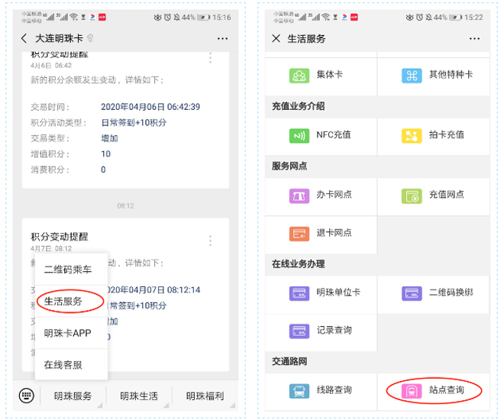Open the keyboard input toggle icon
The height and width of the screenshot is (420, 504).
pyautogui.click(x=27, y=396)
